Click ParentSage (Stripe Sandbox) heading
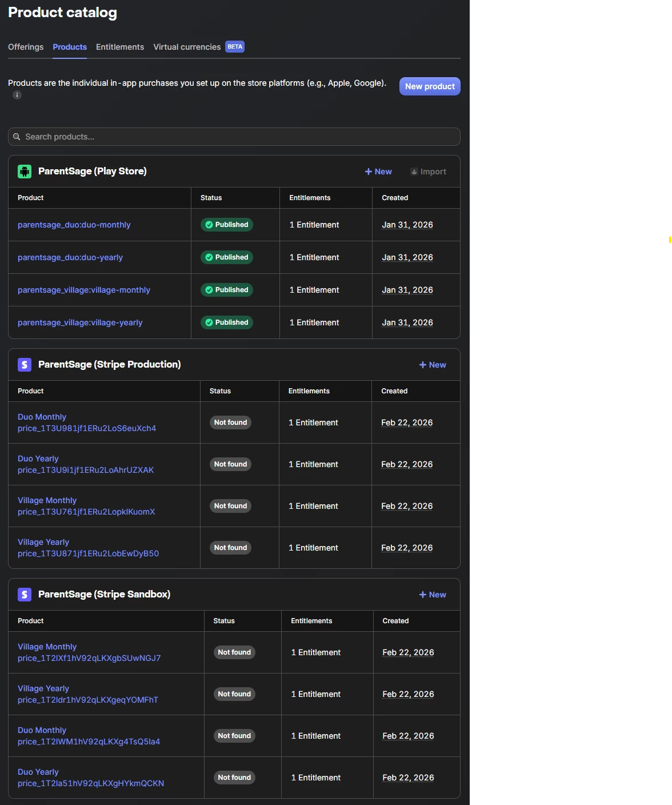Screen dimensions: 672x805 click(105, 595)
